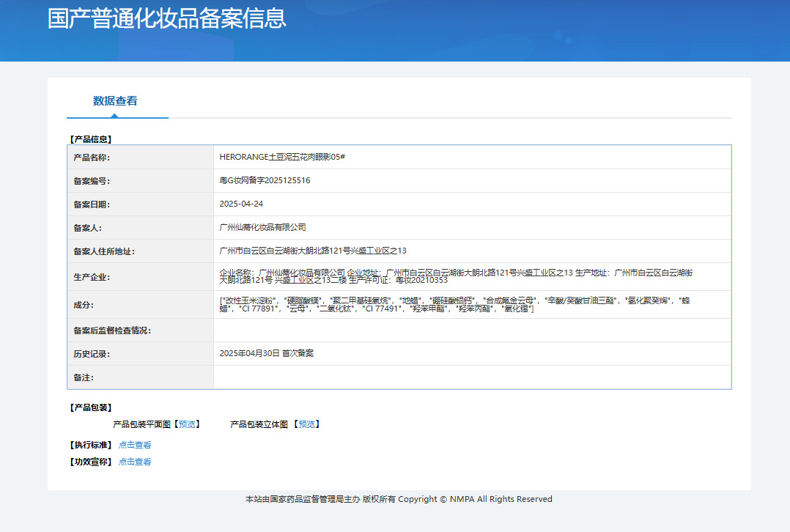Click the 执行标准 label
Viewport: 790px width, 532px height.
[91, 445]
